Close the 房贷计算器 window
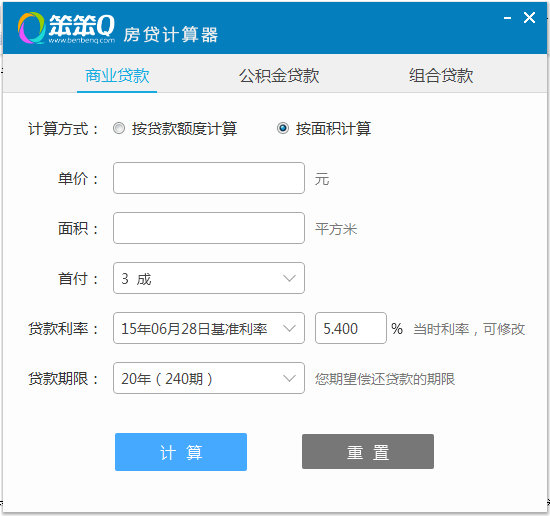The image size is (550, 516). click(x=529, y=18)
